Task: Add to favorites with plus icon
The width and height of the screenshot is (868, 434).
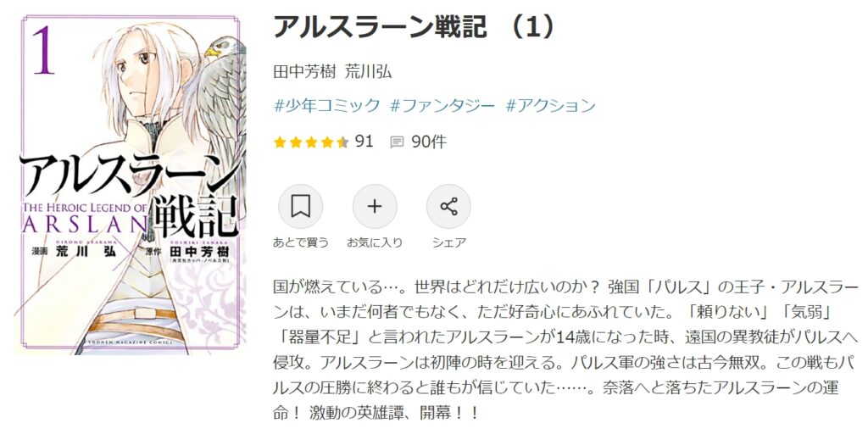Action: [x=375, y=207]
